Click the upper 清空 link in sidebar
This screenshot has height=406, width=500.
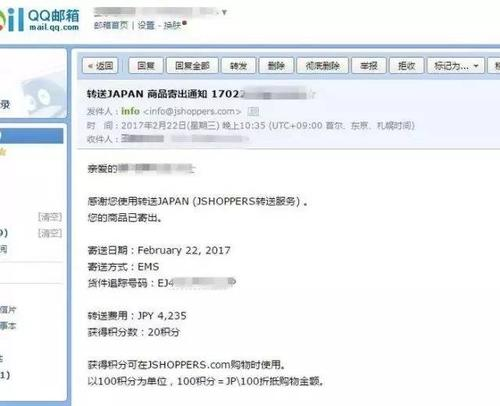(x=50, y=217)
